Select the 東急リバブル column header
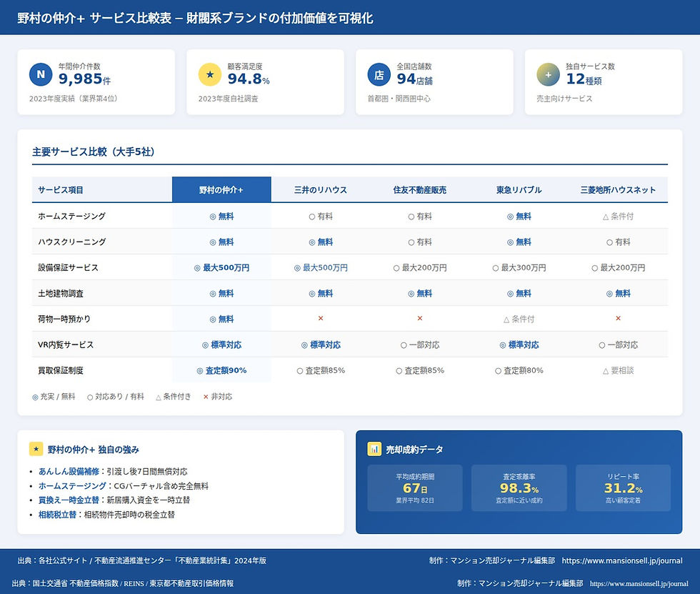Image resolution: width=700 pixels, height=594 pixels. [519, 190]
